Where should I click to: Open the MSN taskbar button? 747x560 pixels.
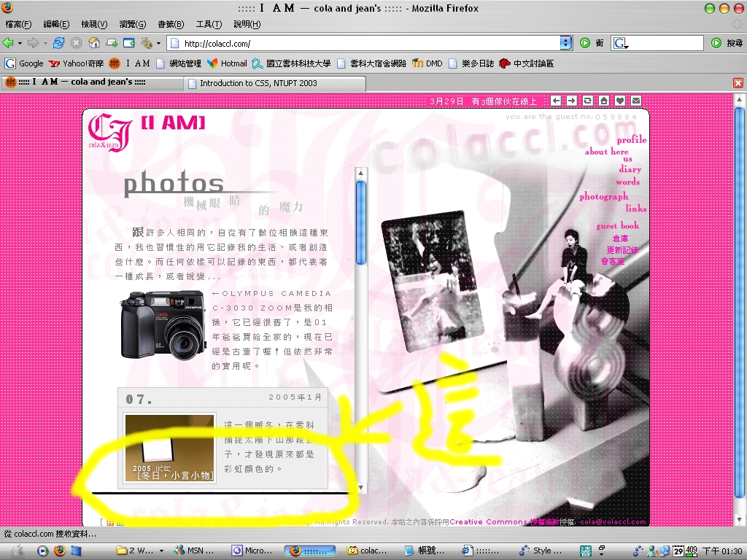(195, 551)
